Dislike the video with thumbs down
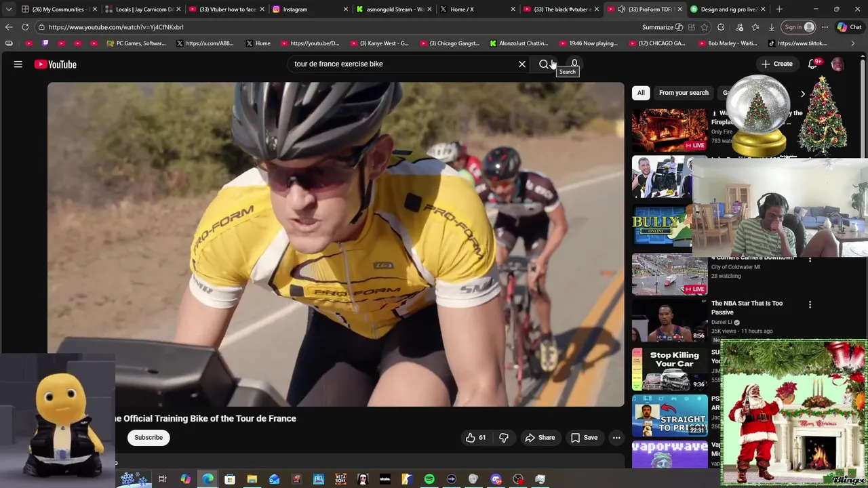Viewport: 868px width, 488px height. point(504,438)
